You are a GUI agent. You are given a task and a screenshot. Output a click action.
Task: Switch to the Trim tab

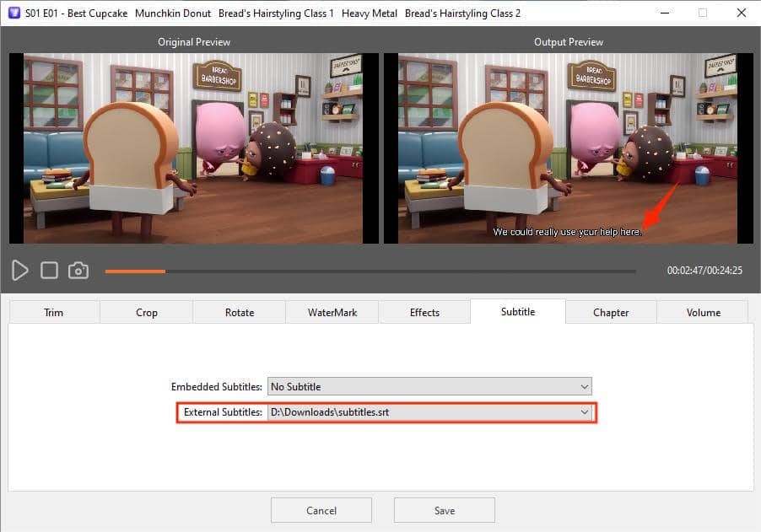click(53, 312)
